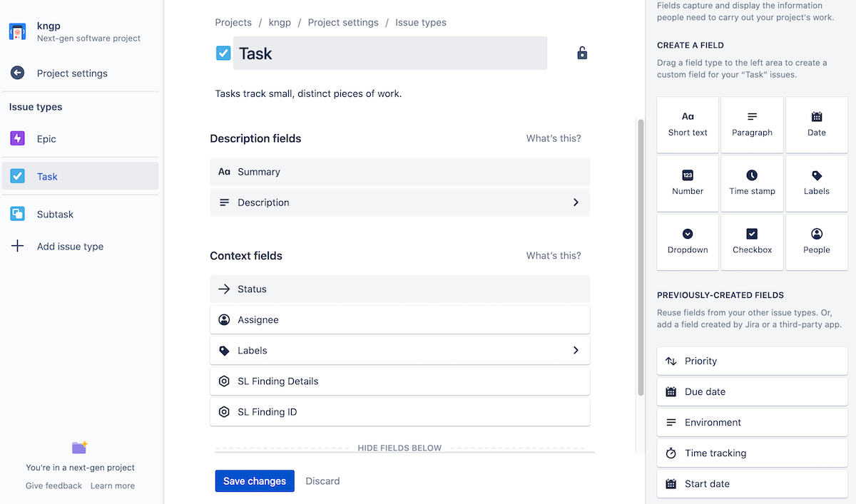Click the paragraph icon in Description field
The image size is (856, 504).
(224, 202)
